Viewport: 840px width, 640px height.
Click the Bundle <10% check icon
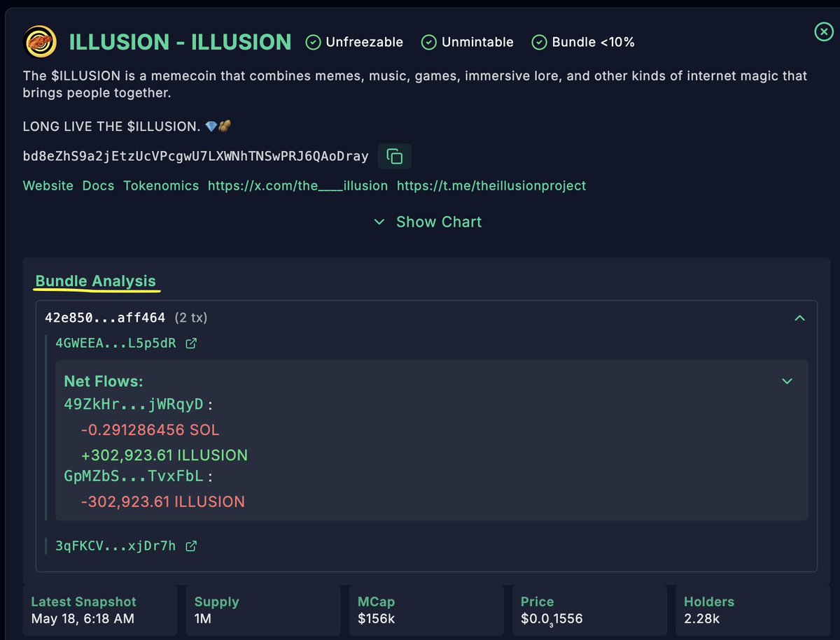[540, 43]
